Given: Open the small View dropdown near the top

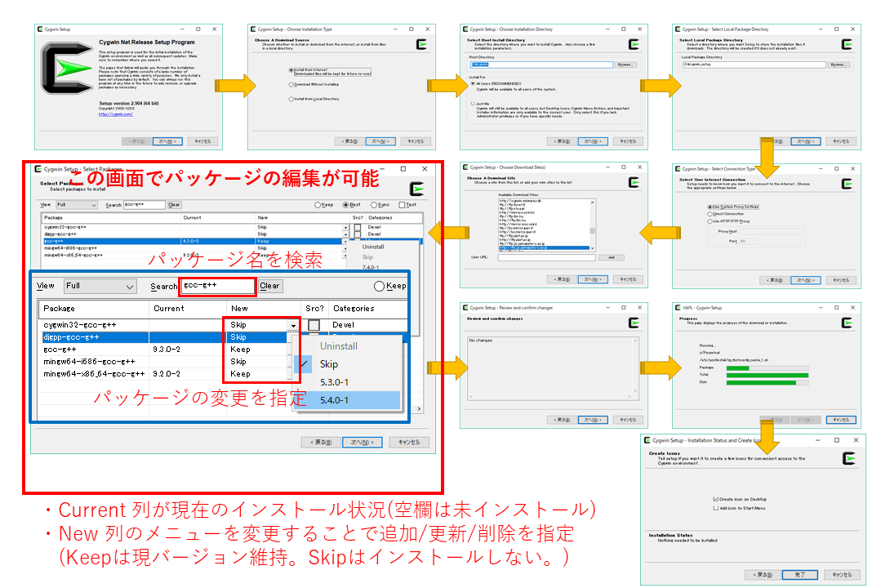Looking at the screenshot, I should (x=79, y=205).
